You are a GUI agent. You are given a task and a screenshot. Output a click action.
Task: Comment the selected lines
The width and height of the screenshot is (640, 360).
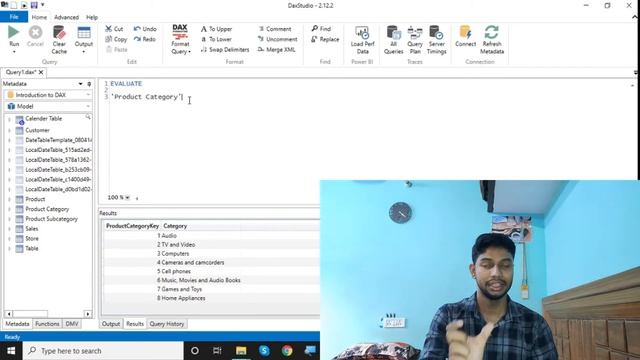point(275,29)
